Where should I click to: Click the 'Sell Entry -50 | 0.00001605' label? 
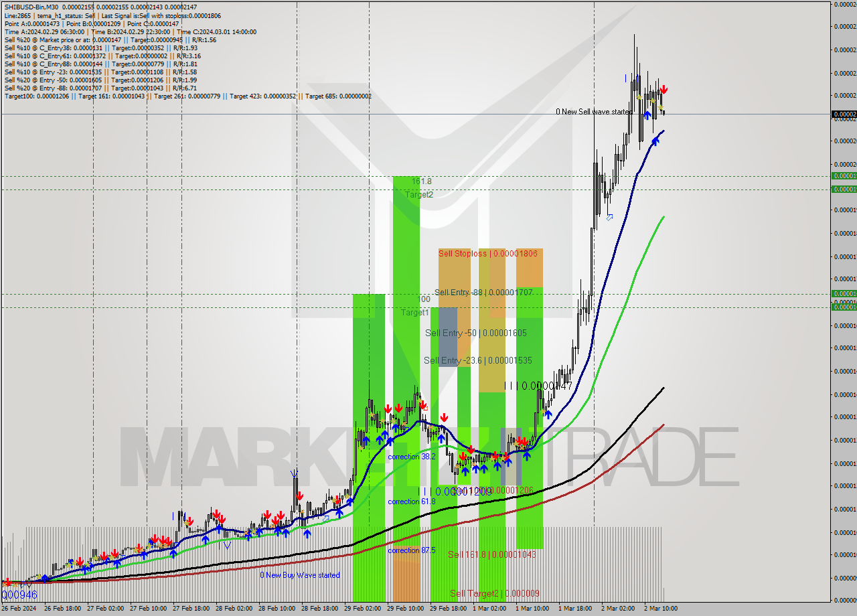pyautogui.click(x=475, y=333)
